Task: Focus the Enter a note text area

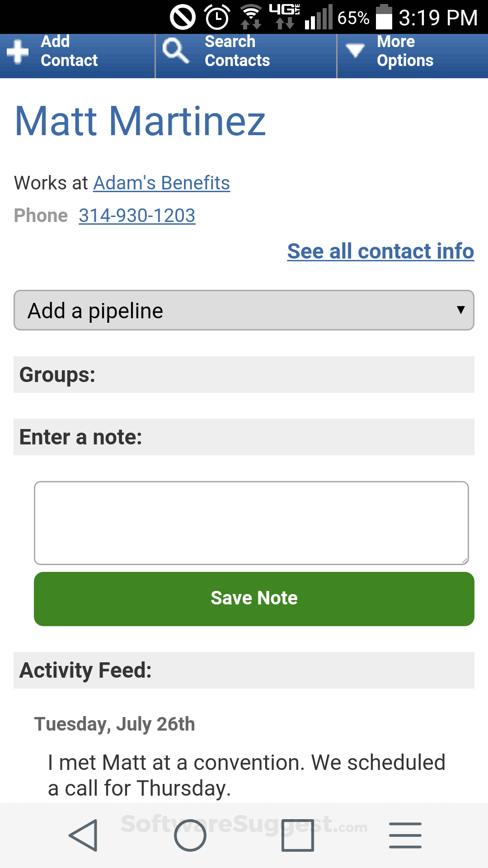Action: [251, 523]
